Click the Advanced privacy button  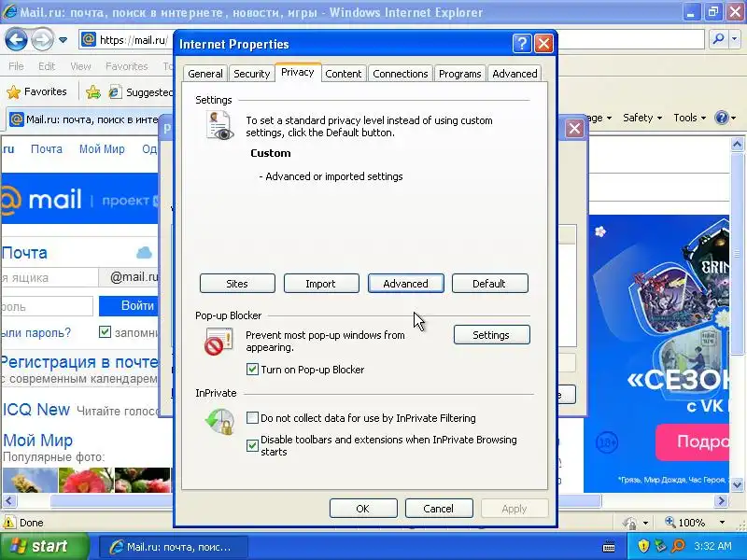(406, 284)
